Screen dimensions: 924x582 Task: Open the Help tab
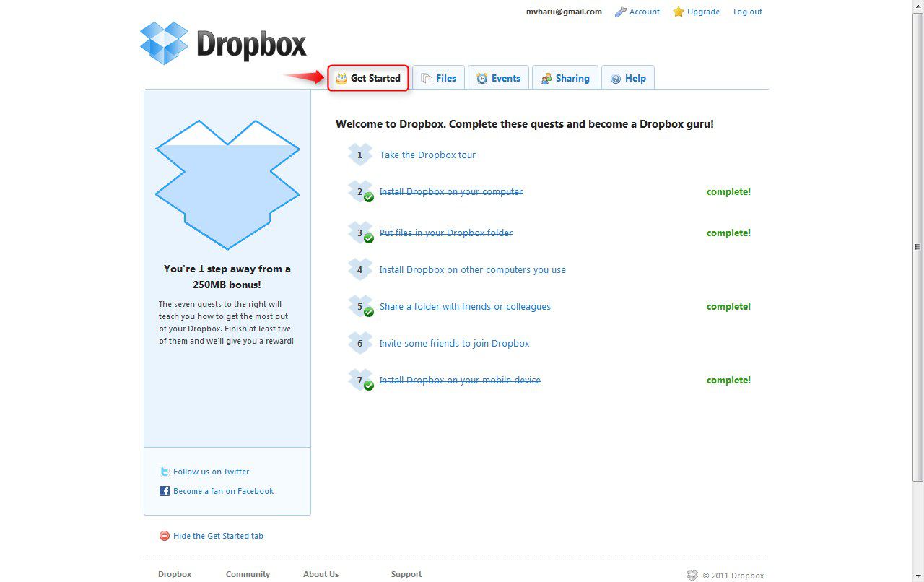(628, 78)
